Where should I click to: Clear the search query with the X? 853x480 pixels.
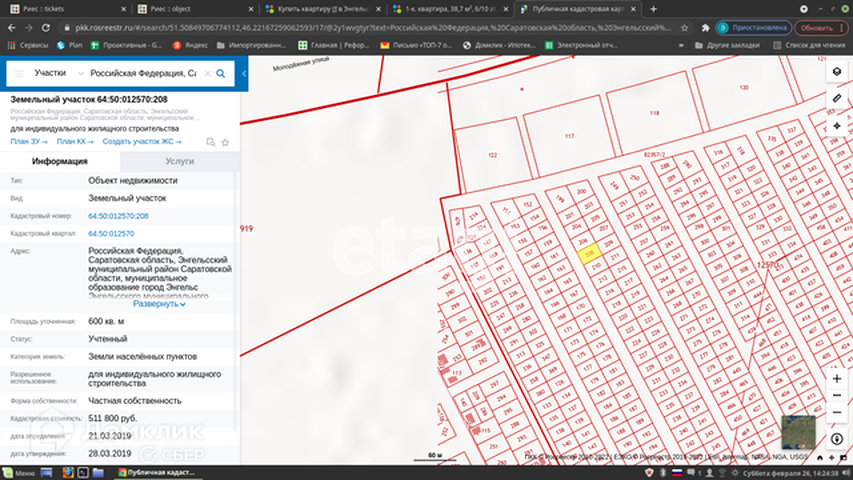pyautogui.click(x=207, y=73)
